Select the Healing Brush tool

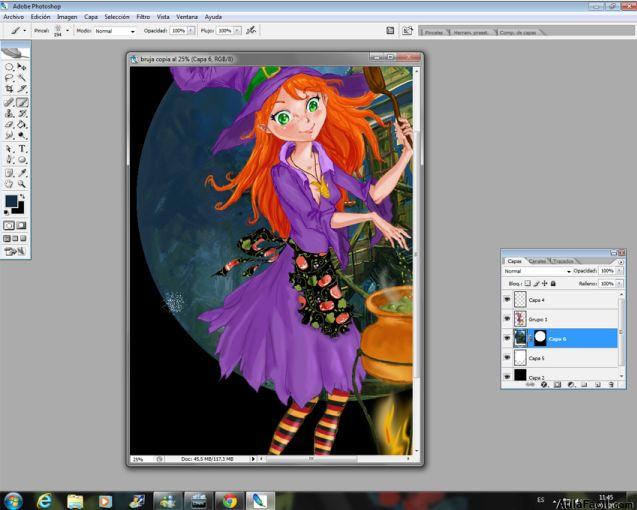[x=9, y=102]
